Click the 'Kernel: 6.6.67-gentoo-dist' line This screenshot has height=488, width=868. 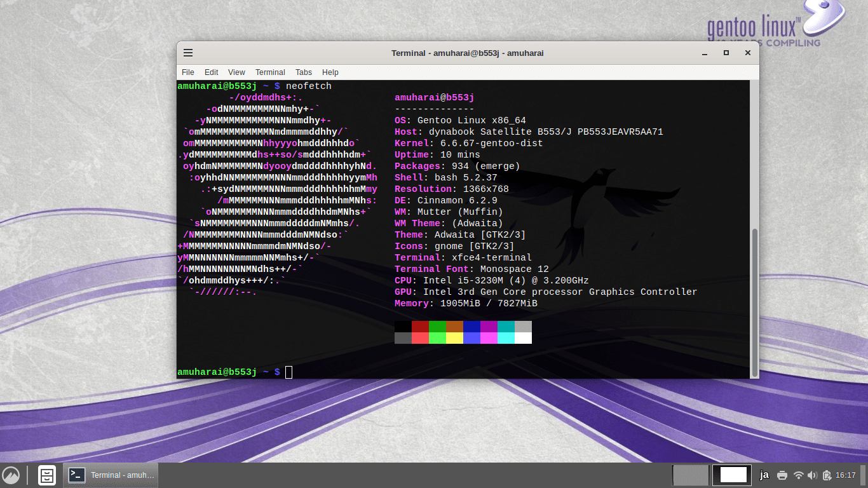coord(469,143)
